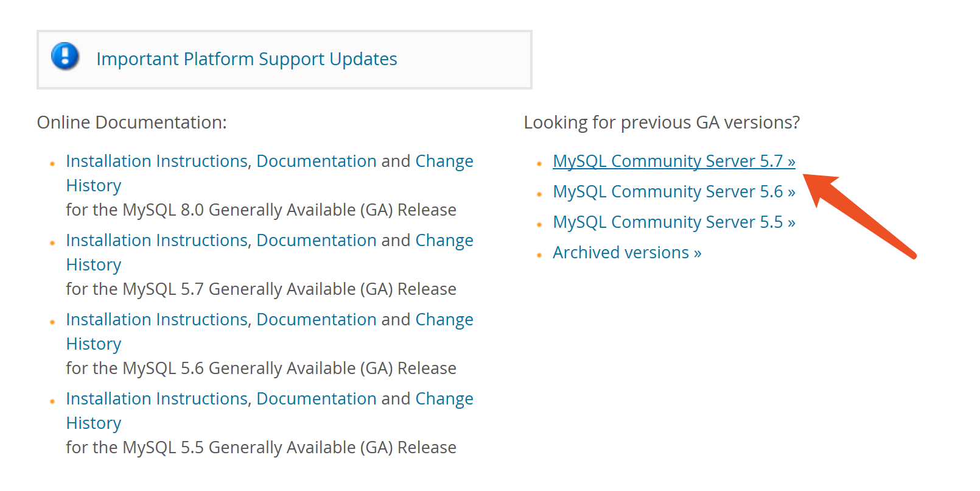Open Documentation link for MySQL 8.0
This screenshot has width=980, height=491.
click(x=316, y=161)
